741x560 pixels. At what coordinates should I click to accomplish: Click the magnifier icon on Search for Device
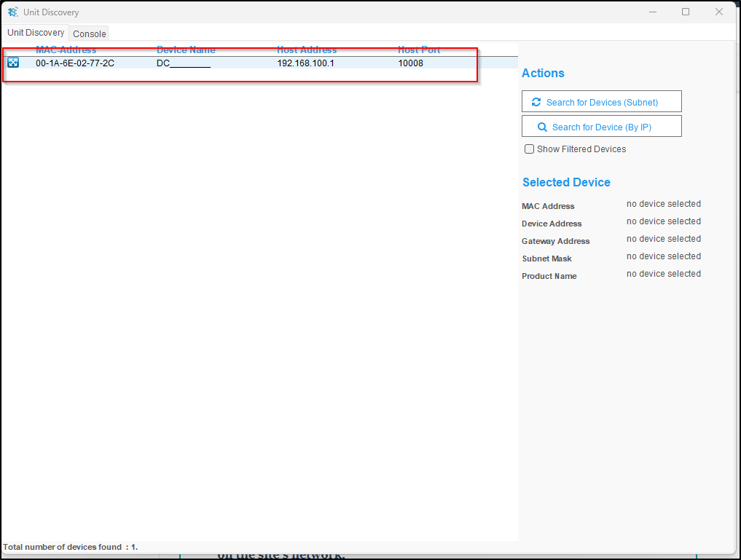point(542,127)
